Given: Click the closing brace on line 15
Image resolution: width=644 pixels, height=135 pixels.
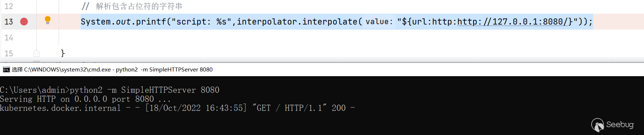Looking at the screenshot, I should pyautogui.click(x=63, y=53).
